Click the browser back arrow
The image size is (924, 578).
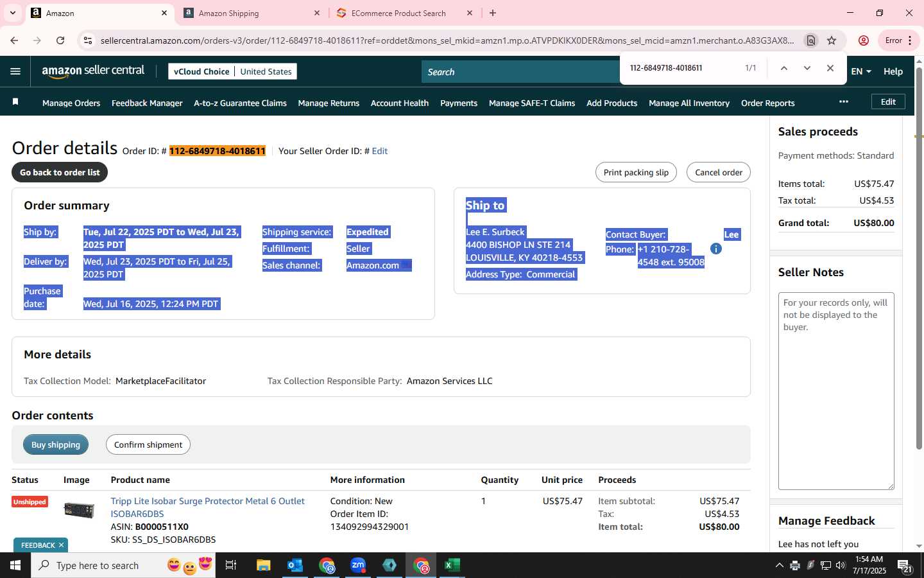coord(14,40)
